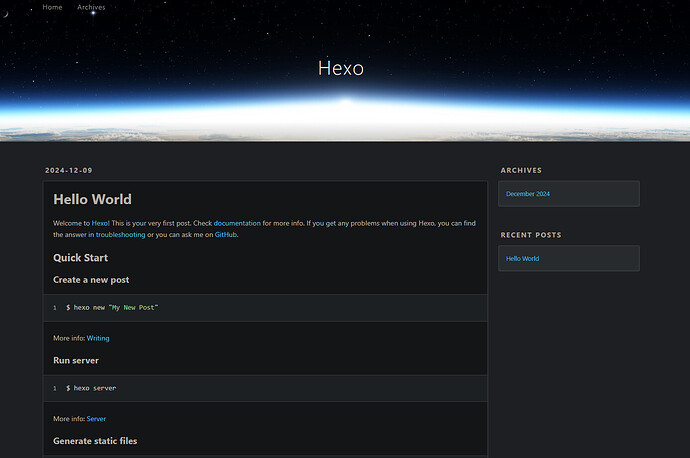Open the GitHub link in post
This screenshot has width=690, height=458.
(226, 235)
